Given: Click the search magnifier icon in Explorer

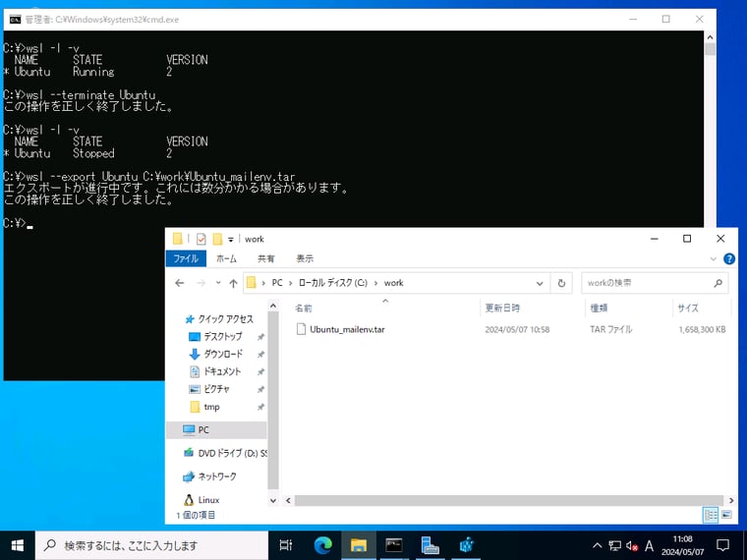Looking at the screenshot, I should coord(718,283).
